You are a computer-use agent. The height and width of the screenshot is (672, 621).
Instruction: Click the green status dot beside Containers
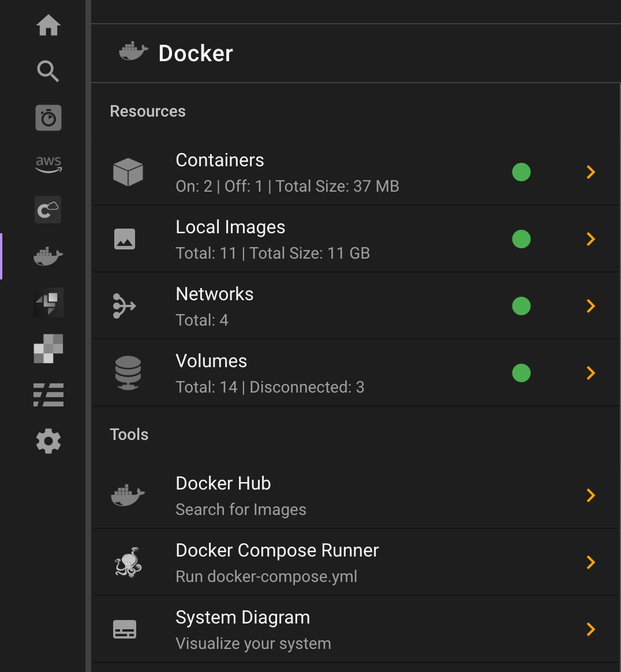(x=521, y=171)
